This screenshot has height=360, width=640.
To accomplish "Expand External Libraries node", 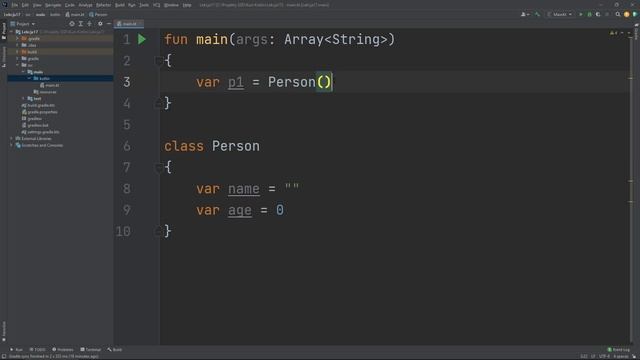I will point(11,138).
